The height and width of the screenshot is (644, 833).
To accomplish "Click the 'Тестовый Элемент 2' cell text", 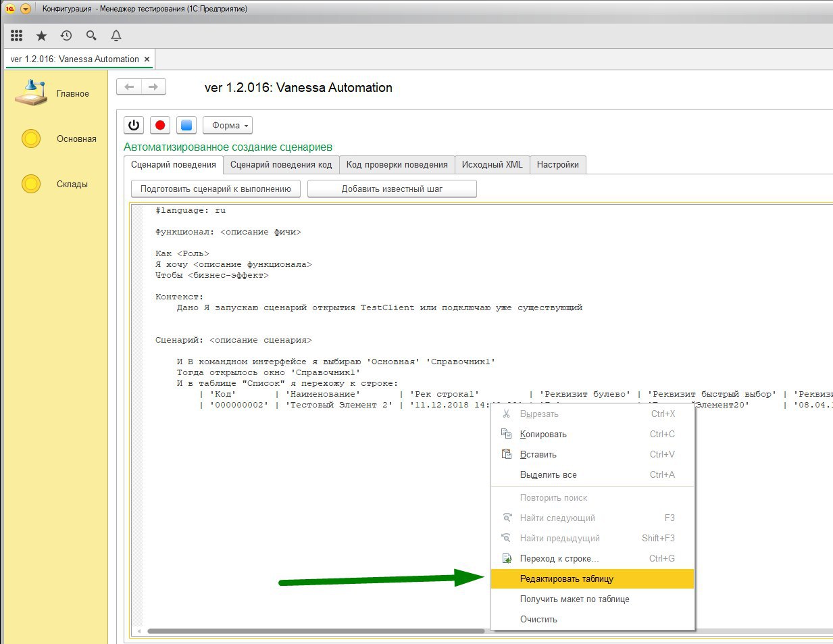I will (339, 405).
